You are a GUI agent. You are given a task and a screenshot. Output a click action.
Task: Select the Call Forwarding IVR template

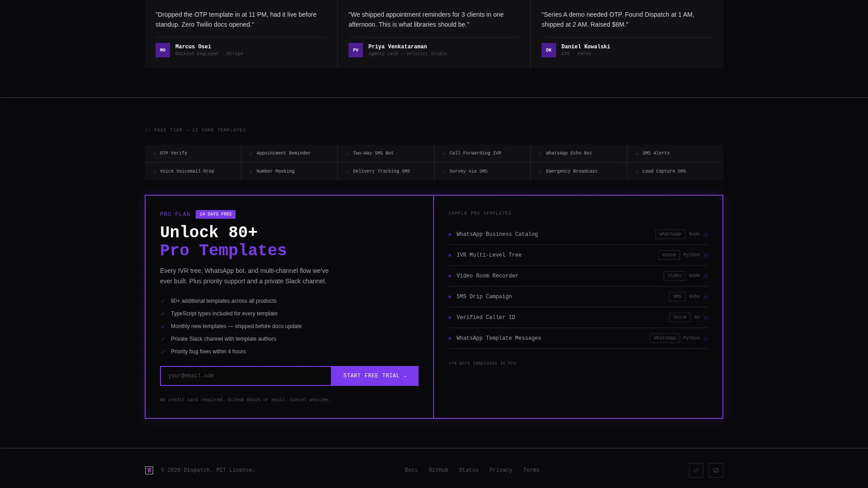[482, 153]
